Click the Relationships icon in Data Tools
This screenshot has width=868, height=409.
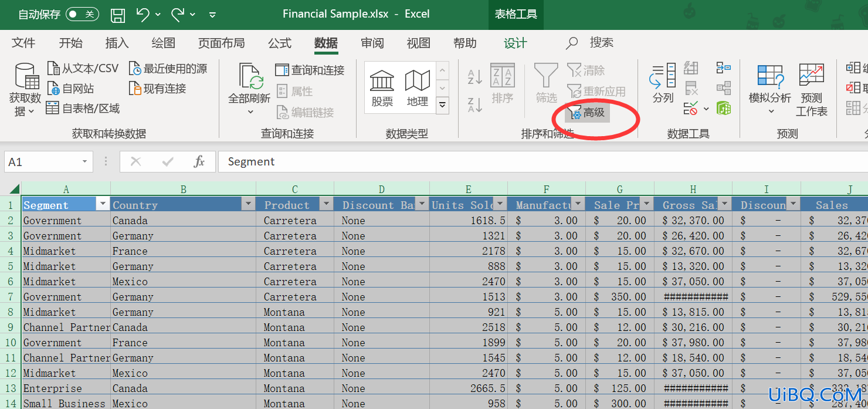point(724,89)
